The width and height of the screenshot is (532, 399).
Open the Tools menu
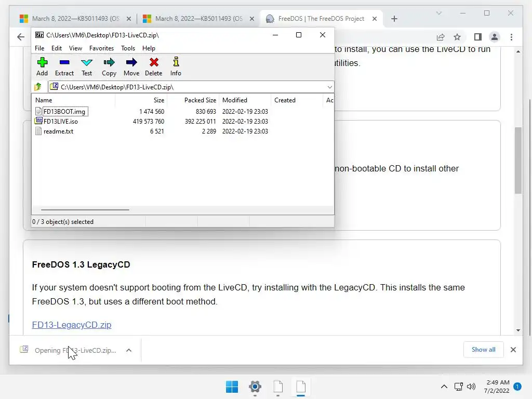click(128, 48)
